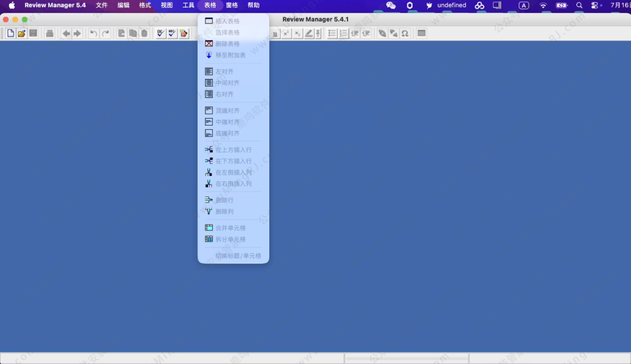Select 删除列 from the table menu
The width and height of the screenshot is (631, 364).
pyautogui.click(x=224, y=212)
